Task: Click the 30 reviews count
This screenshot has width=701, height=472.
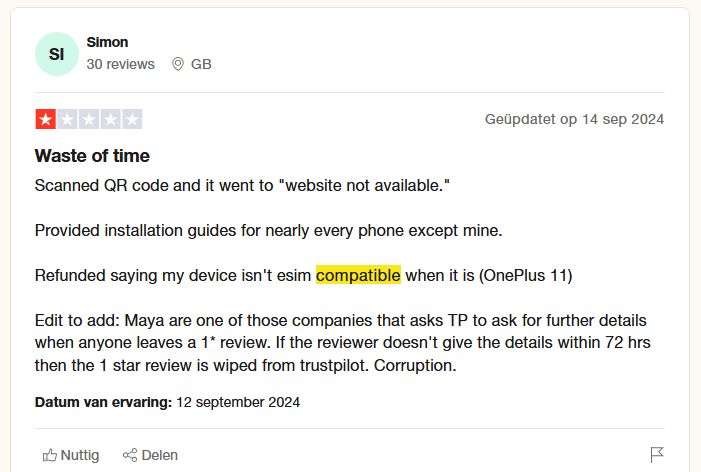Action: click(x=120, y=64)
